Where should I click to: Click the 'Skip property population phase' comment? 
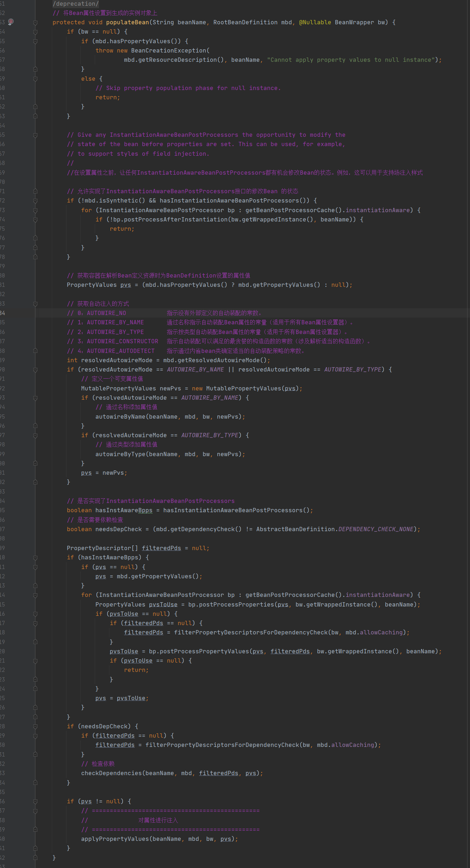[188, 88]
